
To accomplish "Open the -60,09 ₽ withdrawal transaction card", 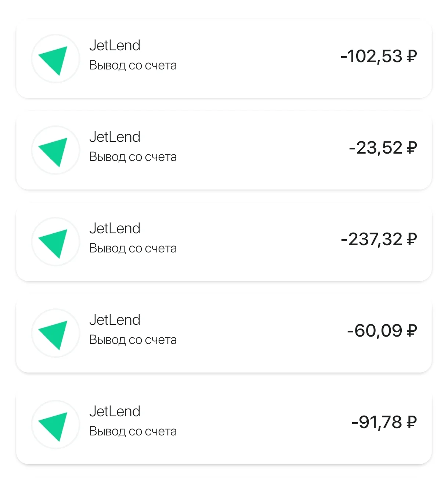I will click(x=224, y=333).
